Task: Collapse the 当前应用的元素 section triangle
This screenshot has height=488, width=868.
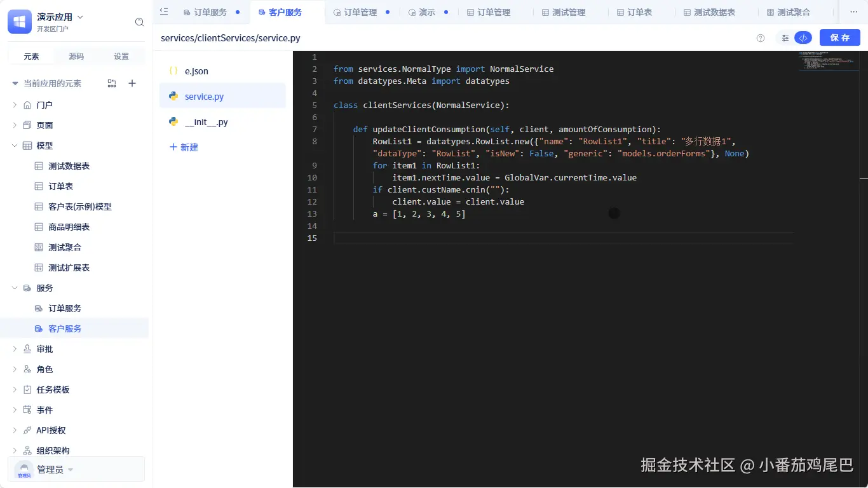Action: [x=15, y=83]
